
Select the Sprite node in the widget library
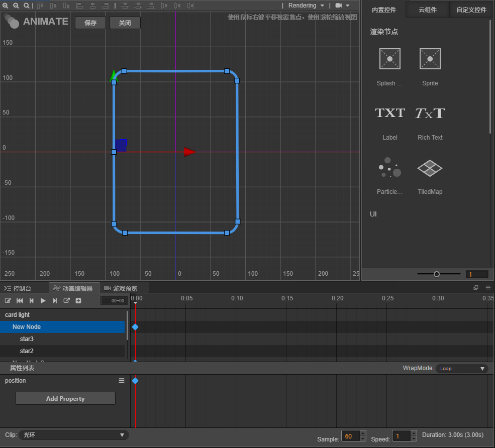[430, 59]
